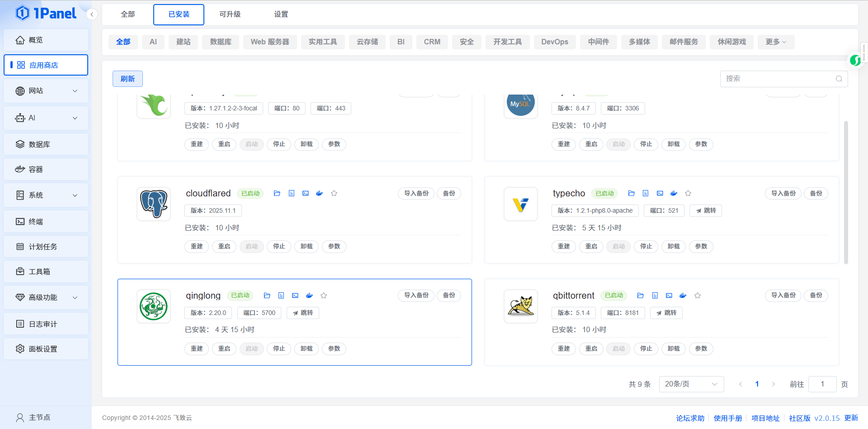
Task: Click the app list vertical scrollbar
Action: click(x=846, y=192)
